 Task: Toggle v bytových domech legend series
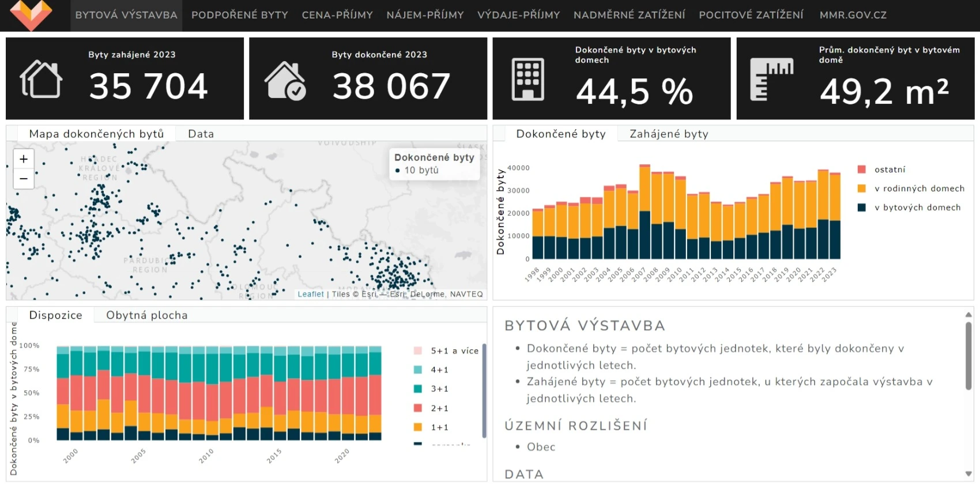(x=909, y=207)
